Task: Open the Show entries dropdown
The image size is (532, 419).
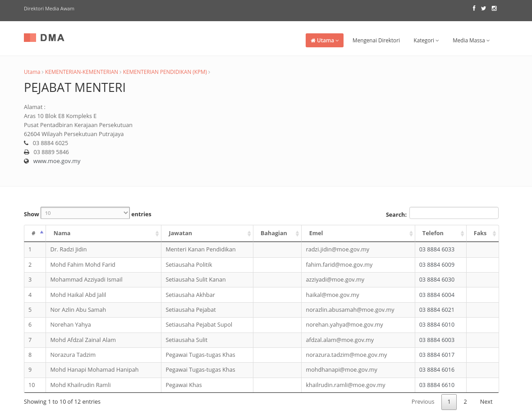Action: pyautogui.click(x=85, y=213)
